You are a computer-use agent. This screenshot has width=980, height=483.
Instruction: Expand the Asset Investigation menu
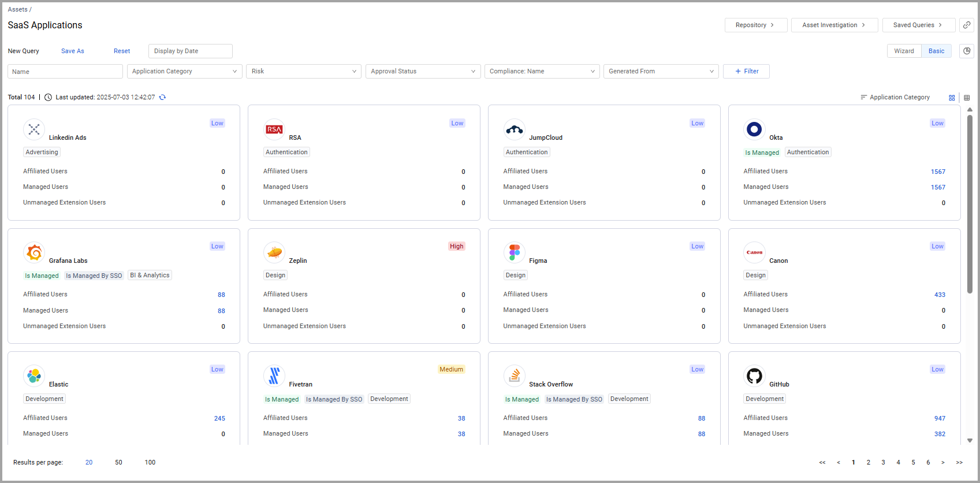pos(834,25)
